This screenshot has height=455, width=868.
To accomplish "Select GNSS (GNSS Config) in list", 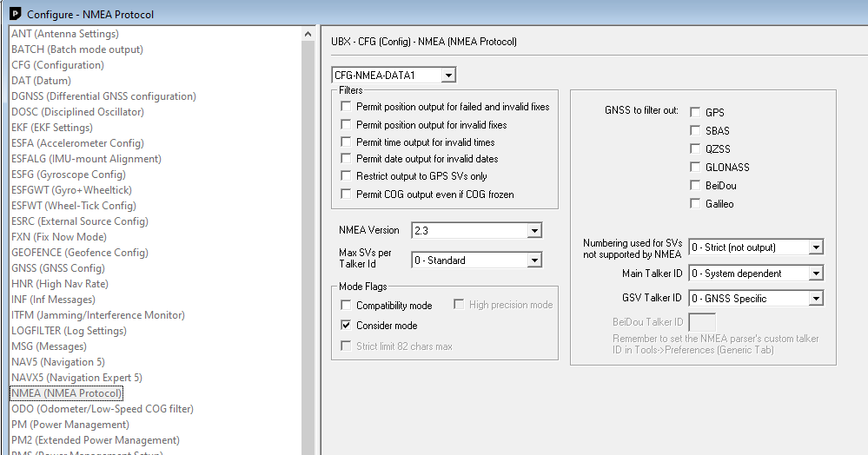I will (x=57, y=268).
